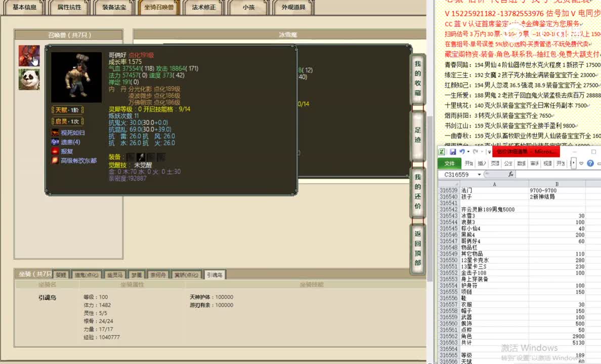Image resolution: width=601 pixels, height=364 pixels.
Task: Open the Excel 数据 ribbon tab
Action: [x=521, y=163]
